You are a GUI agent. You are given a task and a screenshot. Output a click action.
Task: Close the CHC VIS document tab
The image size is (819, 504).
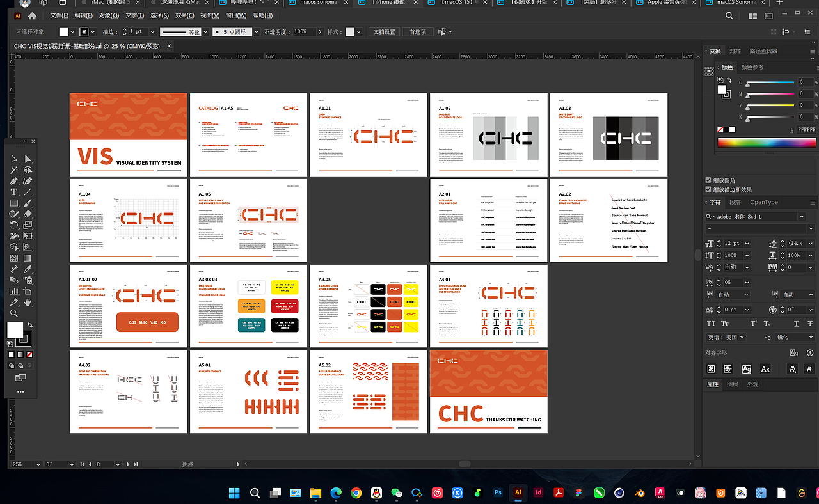(x=169, y=46)
